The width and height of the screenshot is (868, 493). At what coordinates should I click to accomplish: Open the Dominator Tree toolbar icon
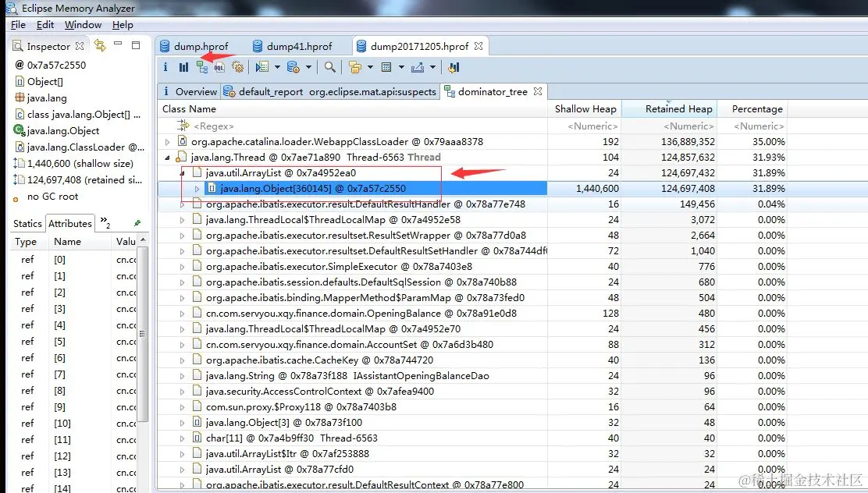click(202, 67)
